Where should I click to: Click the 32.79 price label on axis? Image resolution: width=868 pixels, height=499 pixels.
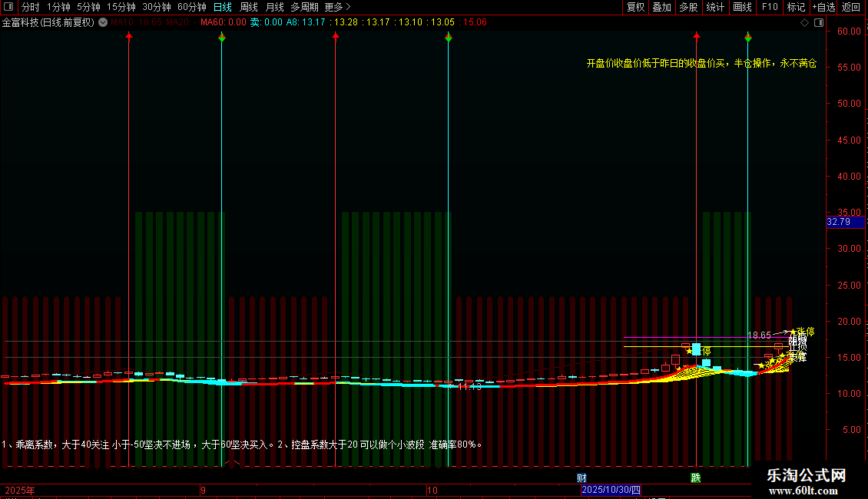point(838,222)
